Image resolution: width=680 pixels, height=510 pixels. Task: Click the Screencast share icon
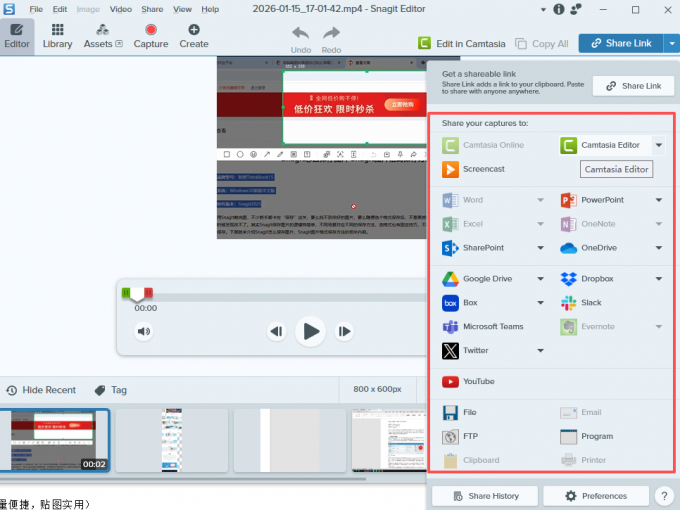tap(450, 169)
